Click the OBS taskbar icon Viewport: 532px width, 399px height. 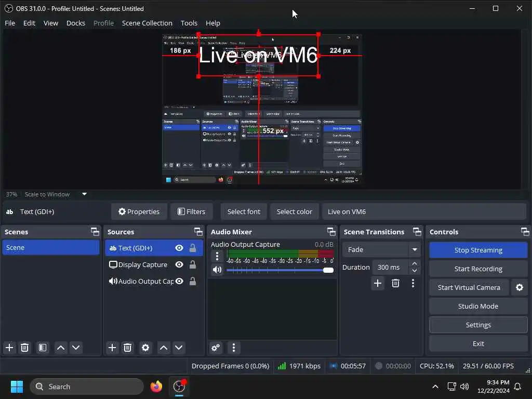pos(179,387)
